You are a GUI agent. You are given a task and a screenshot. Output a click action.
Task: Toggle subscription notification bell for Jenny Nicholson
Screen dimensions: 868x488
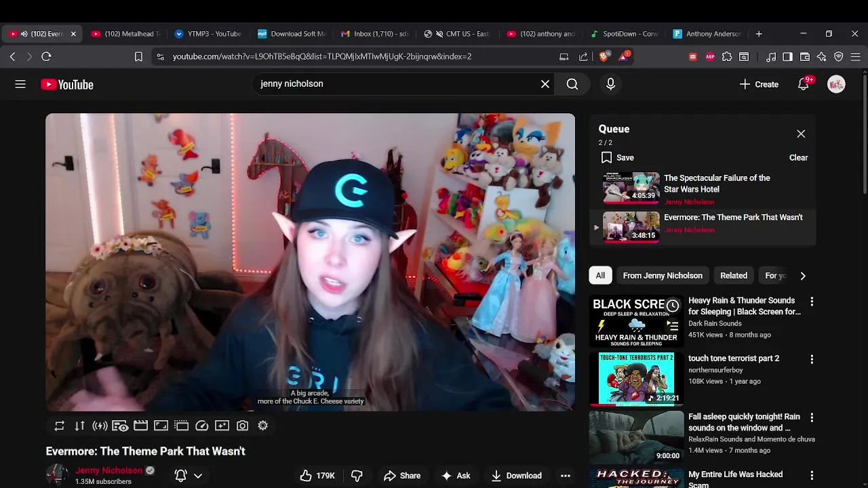[180, 476]
